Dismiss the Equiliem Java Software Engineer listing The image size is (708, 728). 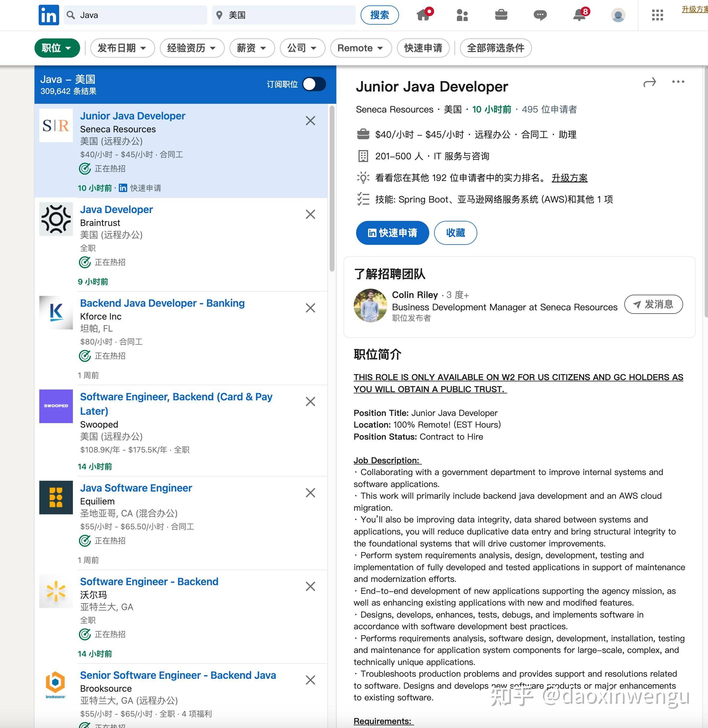coord(310,492)
